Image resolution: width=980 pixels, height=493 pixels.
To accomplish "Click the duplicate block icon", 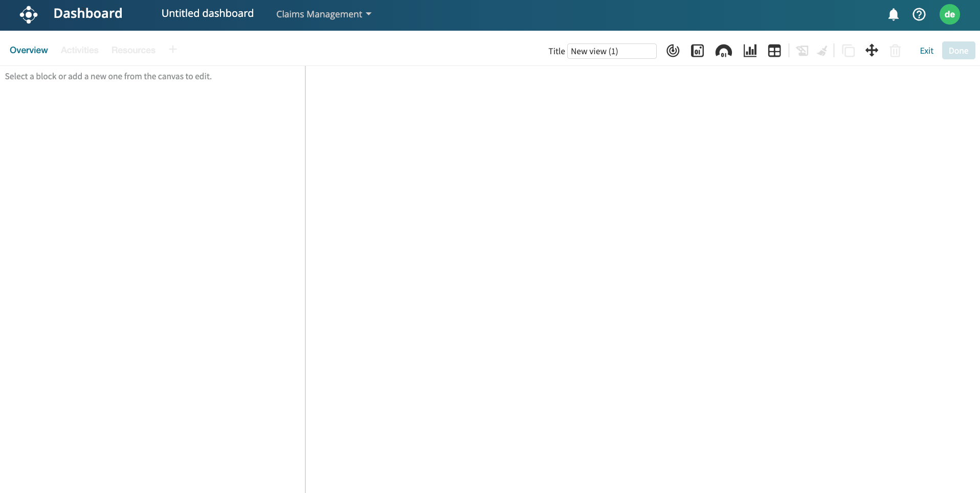I will click(x=848, y=51).
